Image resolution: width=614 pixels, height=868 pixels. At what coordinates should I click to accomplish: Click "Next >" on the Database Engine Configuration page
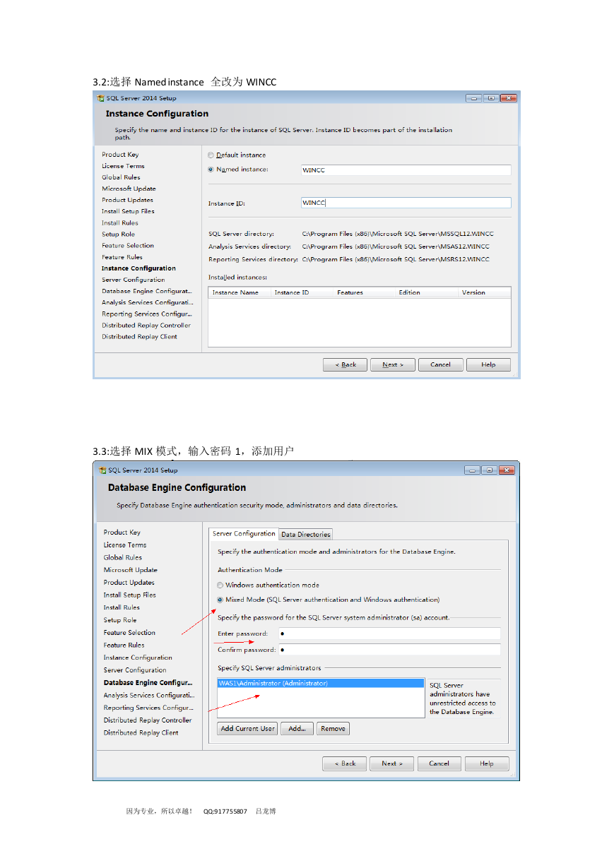(x=391, y=763)
